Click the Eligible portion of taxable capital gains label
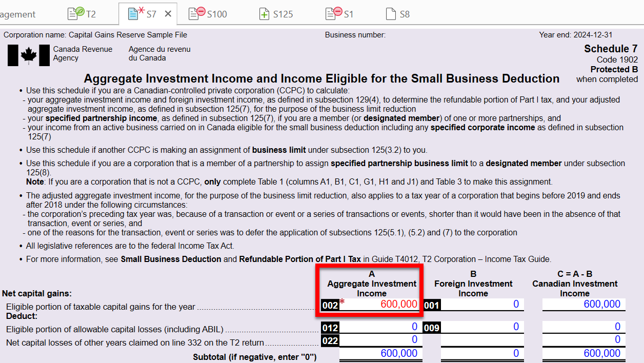This screenshot has width=644, height=363. click(100, 307)
